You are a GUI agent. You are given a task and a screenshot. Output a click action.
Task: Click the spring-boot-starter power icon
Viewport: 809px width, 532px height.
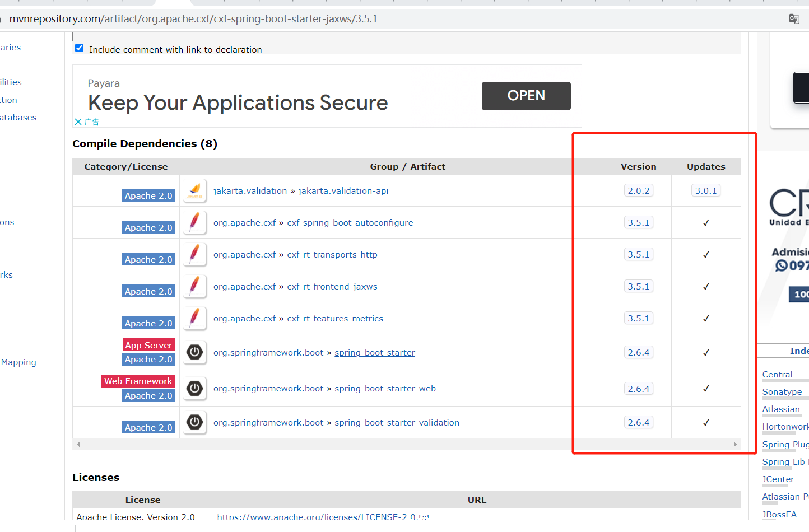(x=194, y=352)
